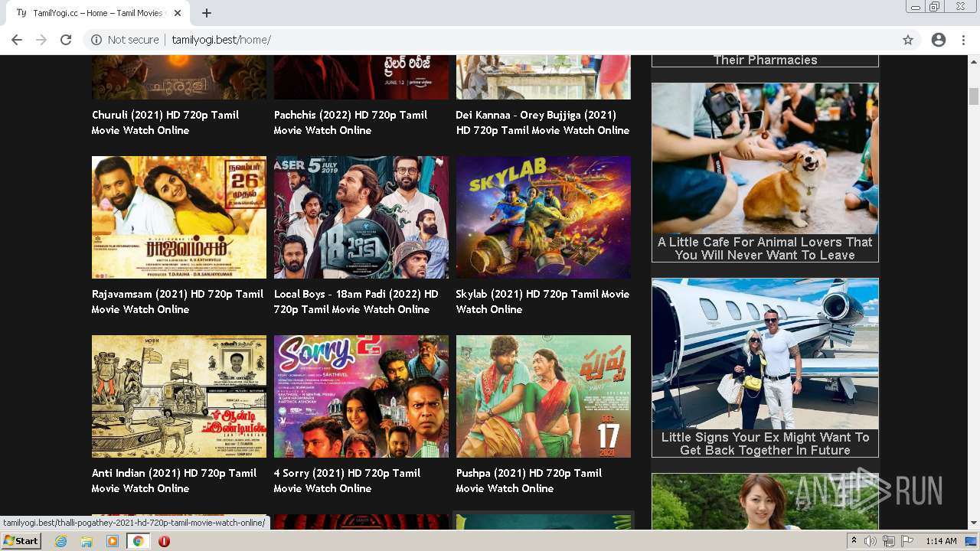Click the browser forward arrow

click(41, 40)
